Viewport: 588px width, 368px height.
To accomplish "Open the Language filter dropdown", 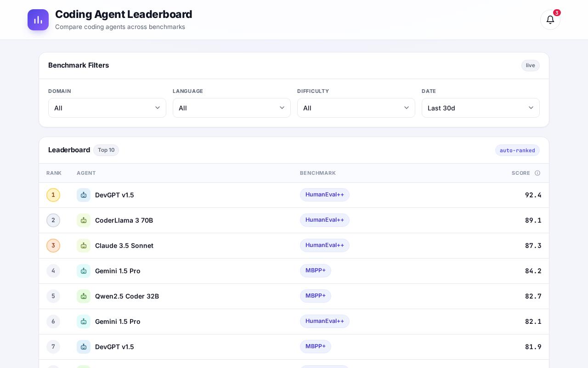I will click(x=232, y=108).
